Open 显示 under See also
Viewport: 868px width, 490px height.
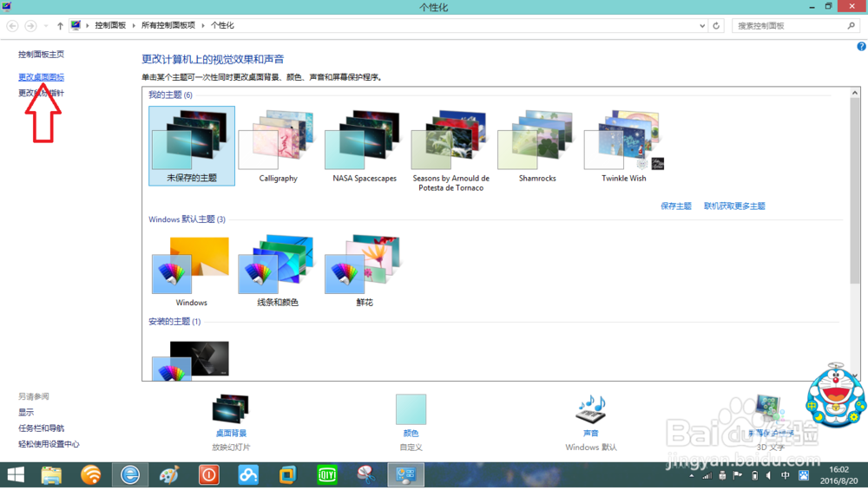[26, 412]
